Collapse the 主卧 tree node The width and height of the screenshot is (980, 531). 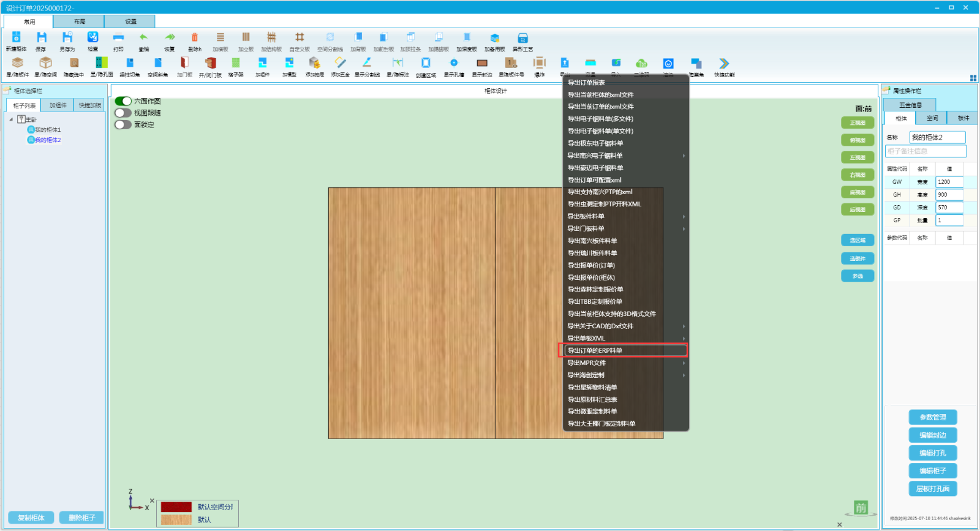11,119
